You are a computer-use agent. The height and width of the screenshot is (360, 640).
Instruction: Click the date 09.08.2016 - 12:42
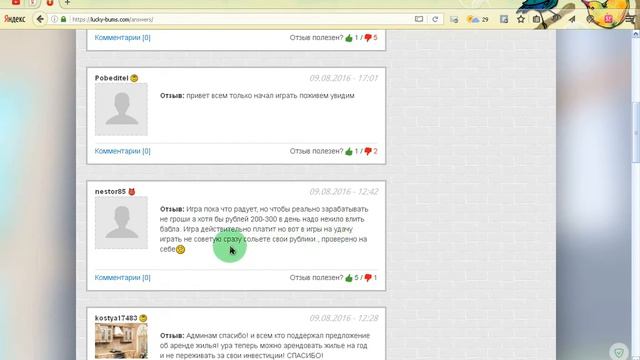pyautogui.click(x=344, y=191)
